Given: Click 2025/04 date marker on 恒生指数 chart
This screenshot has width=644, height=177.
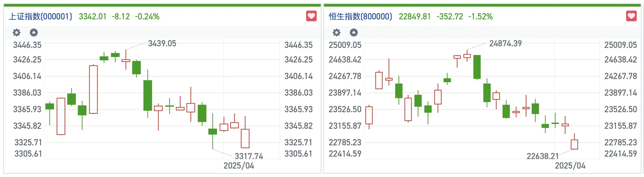Looking at the screenshot, I should click(x=570, y=166).
